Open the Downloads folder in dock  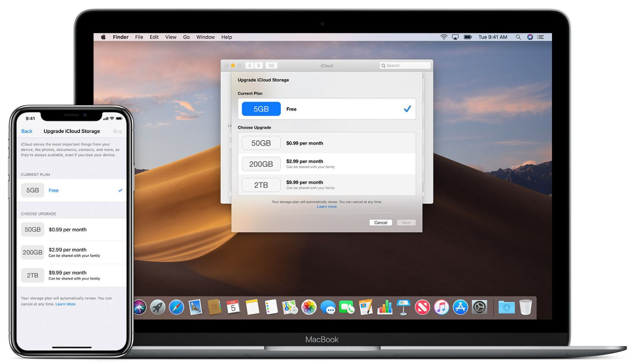coord(506,307)
